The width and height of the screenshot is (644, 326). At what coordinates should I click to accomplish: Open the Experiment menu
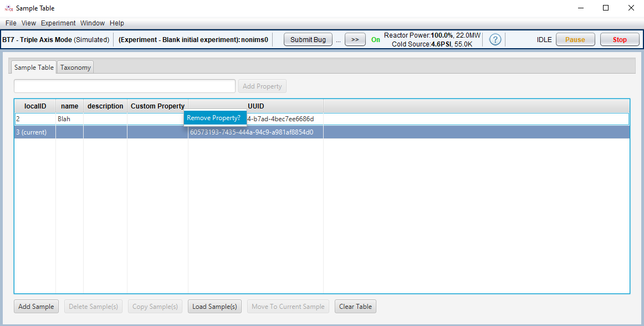point(58,23)
